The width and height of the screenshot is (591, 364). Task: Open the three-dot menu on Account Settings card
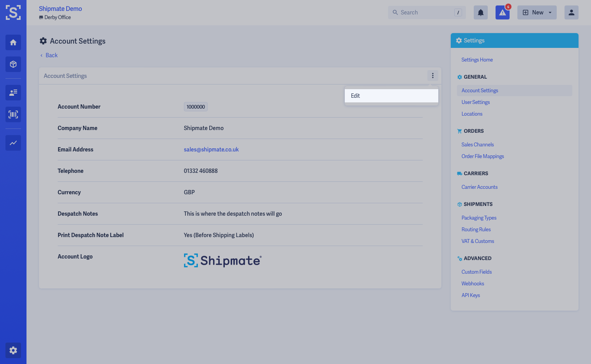click(x=433, y=76)
